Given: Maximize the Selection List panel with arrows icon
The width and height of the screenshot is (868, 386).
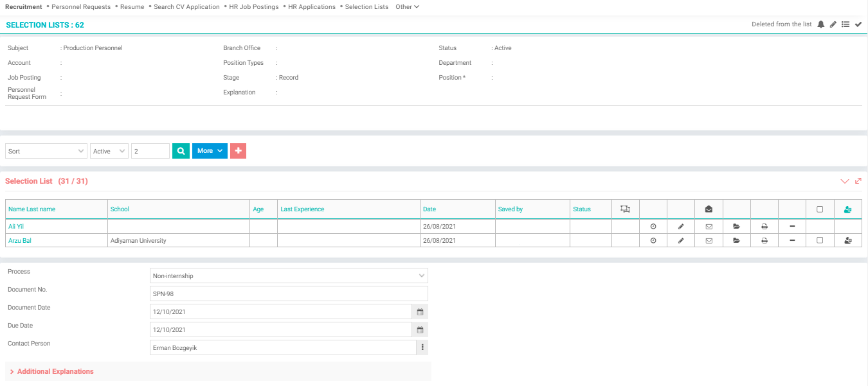Looking at the screenshot, I should tap(858, 181).
